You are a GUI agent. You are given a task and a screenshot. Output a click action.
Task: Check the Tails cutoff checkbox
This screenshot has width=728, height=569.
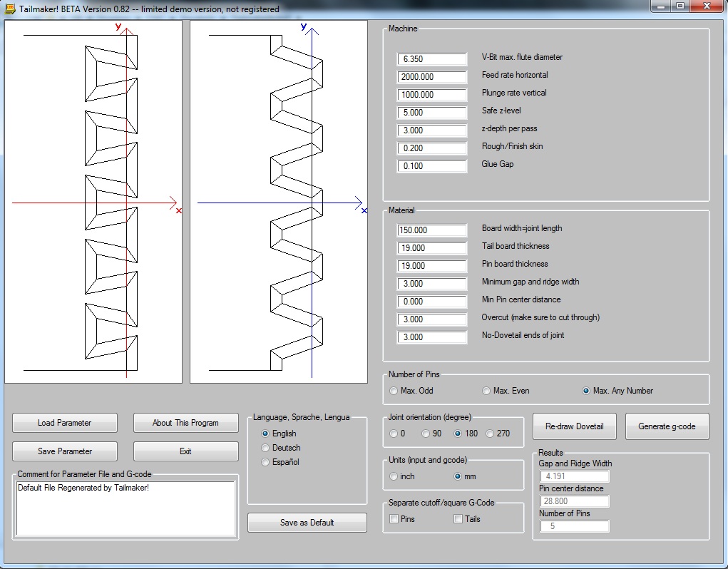click(458, 519)
